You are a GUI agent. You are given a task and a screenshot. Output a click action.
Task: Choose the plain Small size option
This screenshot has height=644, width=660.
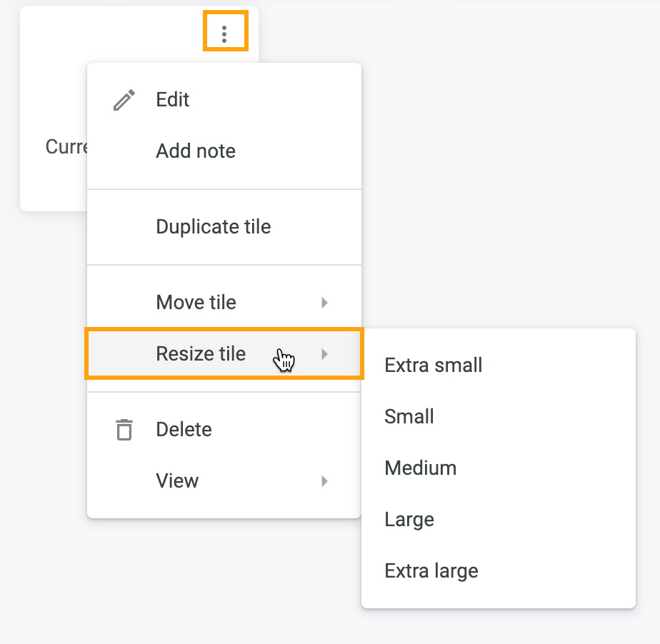click(x=499, y=416)
